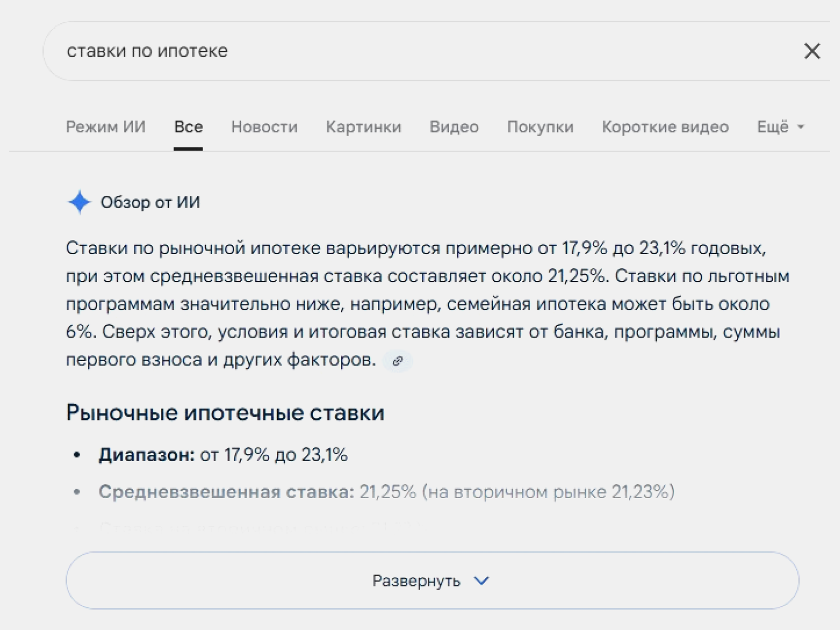Select the Все tab
Viewport: 840px width, 630px height.
(x=188, y=127)
